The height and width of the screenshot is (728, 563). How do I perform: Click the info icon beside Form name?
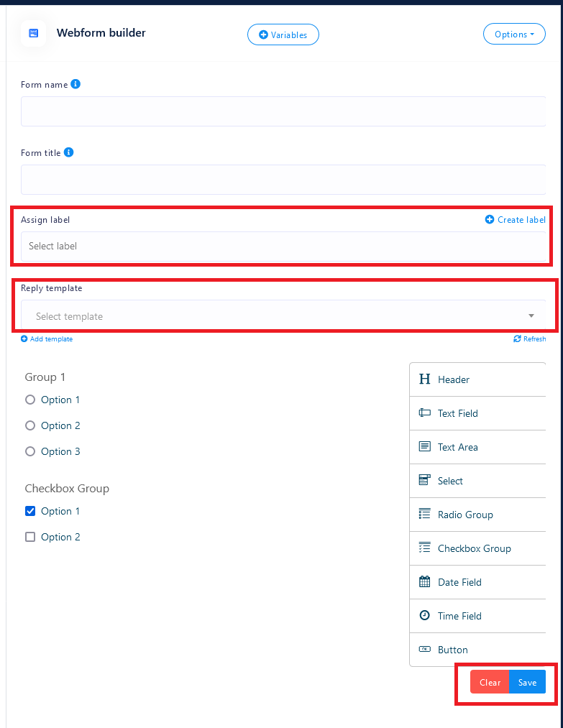pos(75,84)
